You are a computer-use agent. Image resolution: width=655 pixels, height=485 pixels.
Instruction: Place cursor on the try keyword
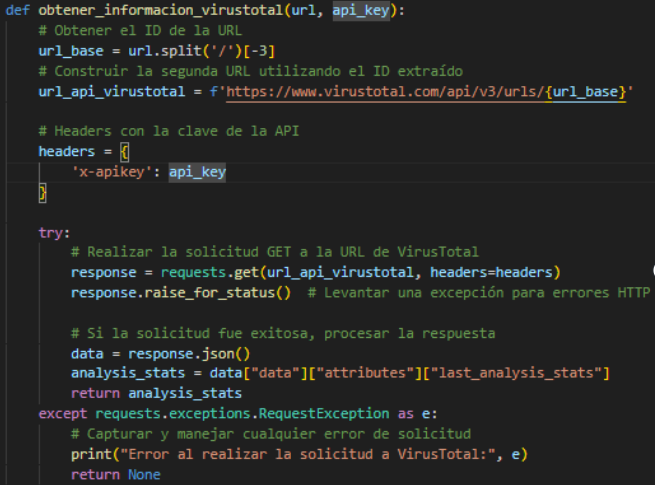[54, 232]
